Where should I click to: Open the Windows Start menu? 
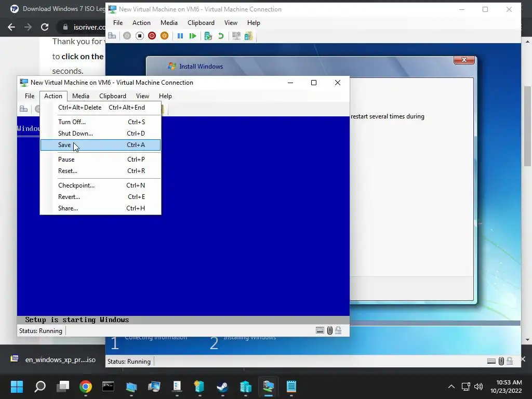pos(17,387)
